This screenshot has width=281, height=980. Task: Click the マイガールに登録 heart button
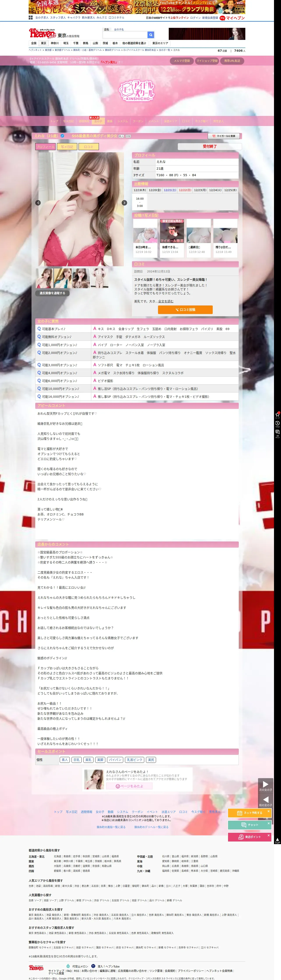pos(224,136)
